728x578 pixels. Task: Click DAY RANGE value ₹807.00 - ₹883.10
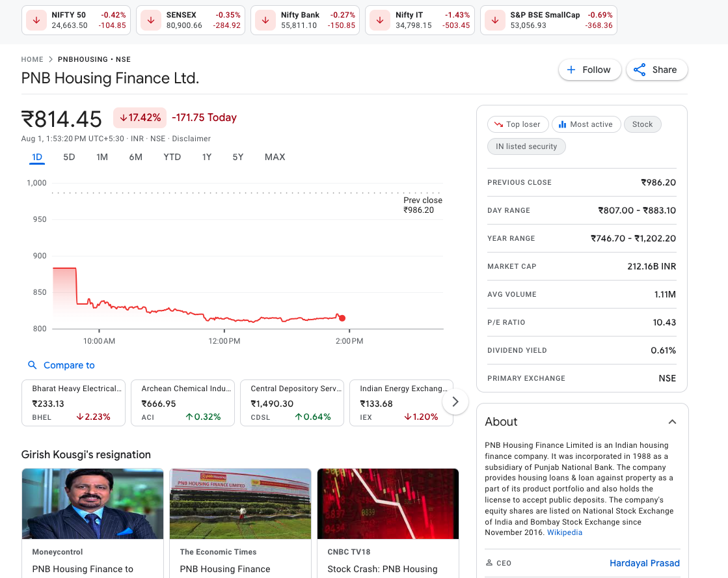(637, 210)
